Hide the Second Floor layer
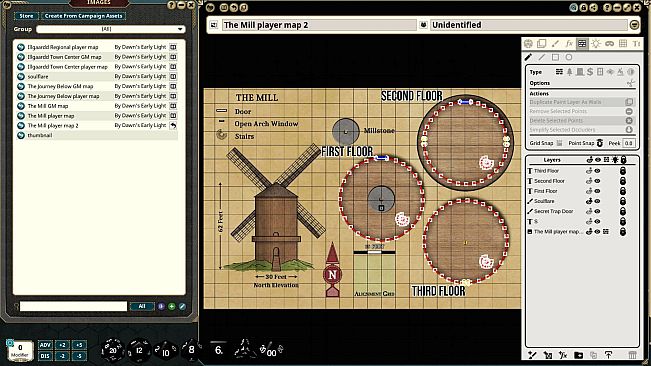This screenshot has height=366, width=651. [x=597, y=181]
